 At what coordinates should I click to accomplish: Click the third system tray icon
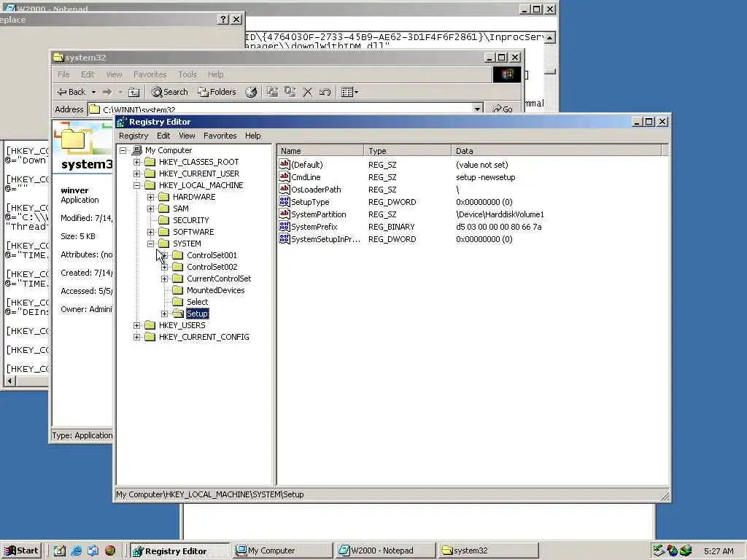[x=686, y=551]
